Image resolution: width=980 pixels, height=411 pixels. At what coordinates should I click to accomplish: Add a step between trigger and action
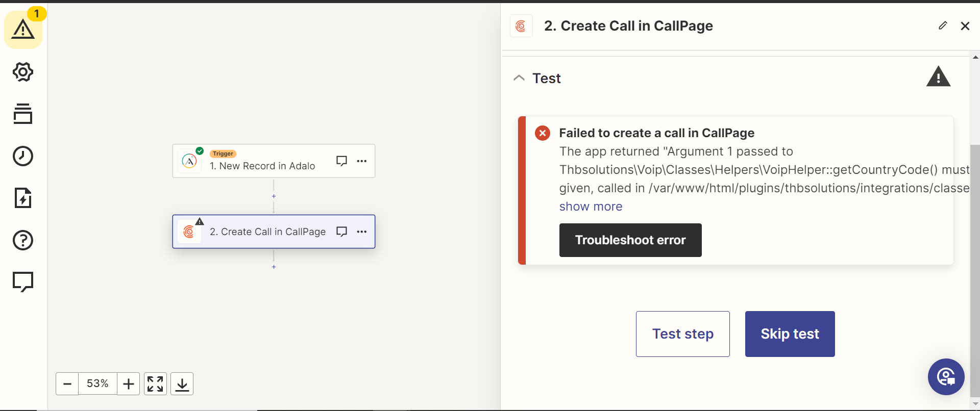[274, 196]
